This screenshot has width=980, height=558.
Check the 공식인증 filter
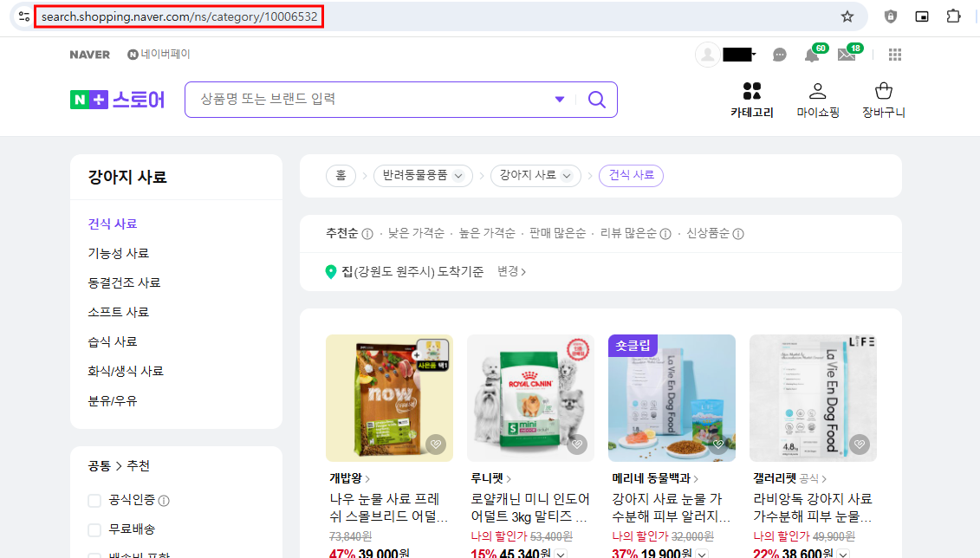94,501
